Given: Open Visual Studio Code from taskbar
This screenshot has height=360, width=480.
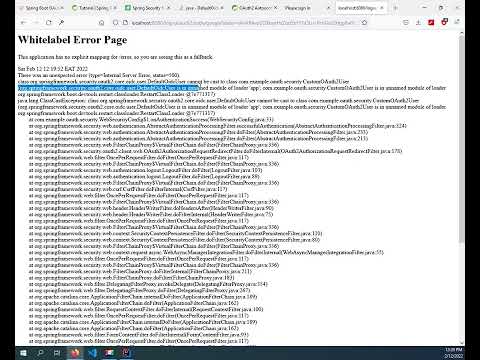Looking at the screenshot, I should [x=92, y=353].
